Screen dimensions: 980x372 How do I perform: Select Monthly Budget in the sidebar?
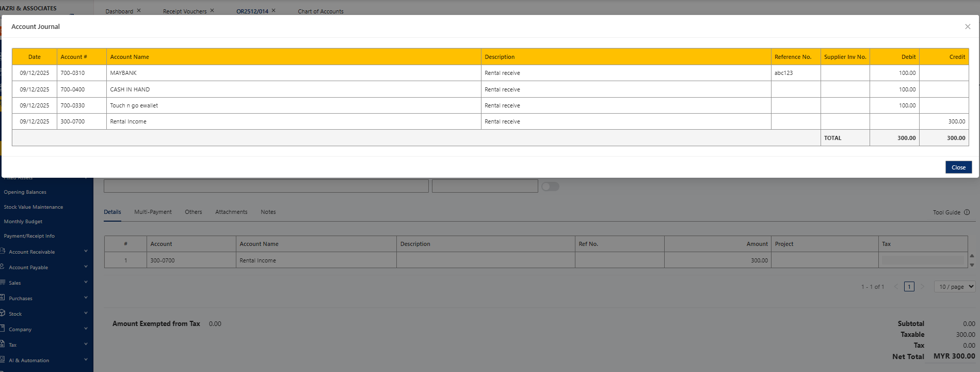23,222
